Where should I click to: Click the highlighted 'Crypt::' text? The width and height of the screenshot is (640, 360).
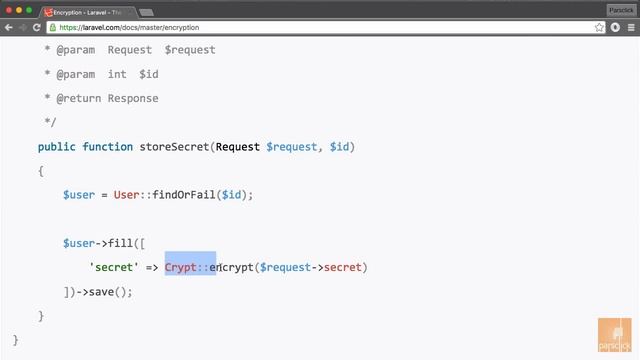(x=187, y=267)
